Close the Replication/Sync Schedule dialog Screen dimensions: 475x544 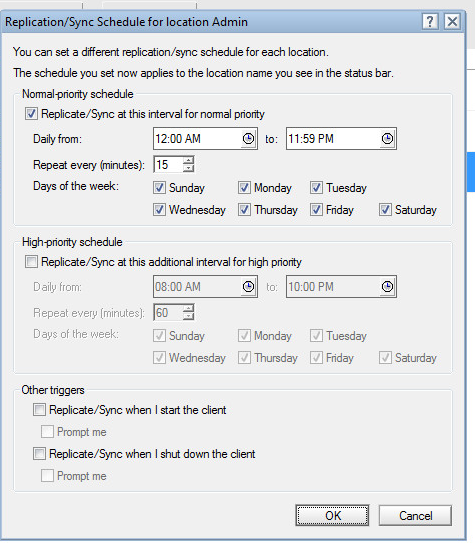[452, 22]
